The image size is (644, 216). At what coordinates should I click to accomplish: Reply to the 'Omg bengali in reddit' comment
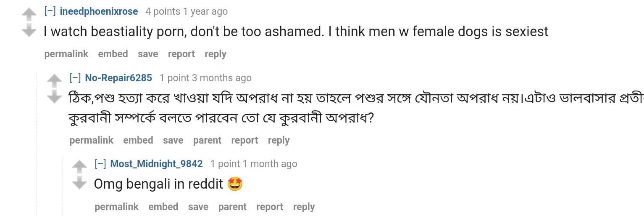pyautogui.click(x=304, y=207)
